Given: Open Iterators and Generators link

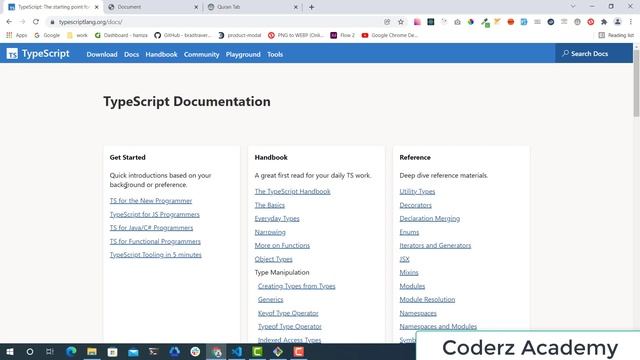Looking at the screenshot, I should click(x=435, y=245).
